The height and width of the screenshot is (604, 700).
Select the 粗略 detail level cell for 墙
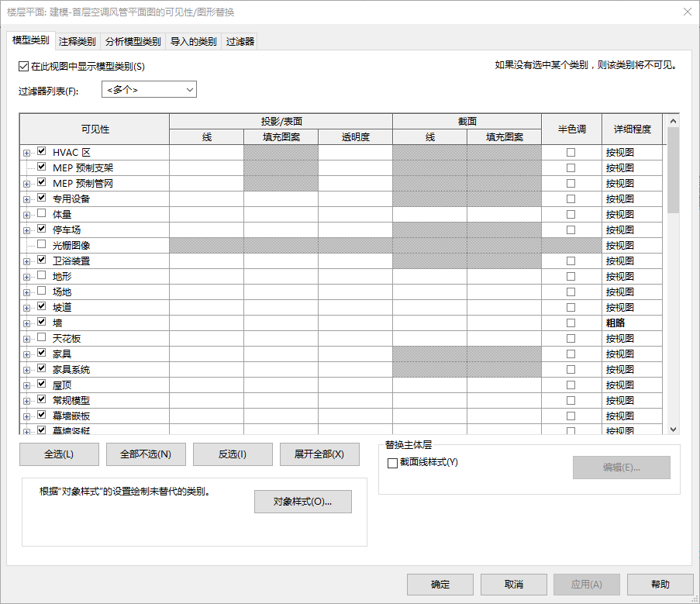pos(632,323)
